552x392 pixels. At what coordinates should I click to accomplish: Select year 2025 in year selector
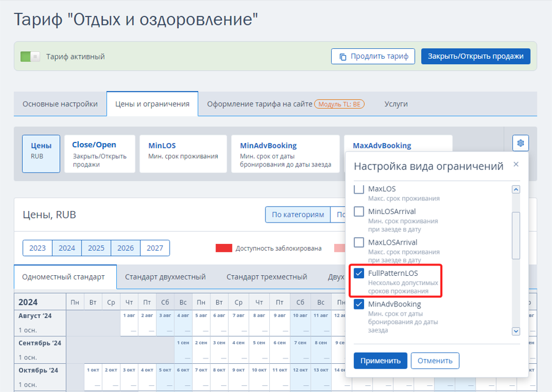coord(96,248)
